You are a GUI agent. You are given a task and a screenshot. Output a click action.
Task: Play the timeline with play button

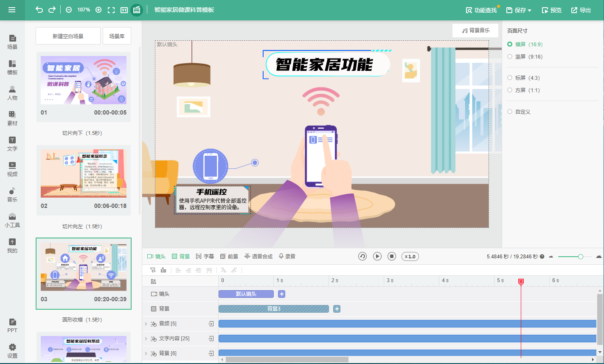click(377, 256)
